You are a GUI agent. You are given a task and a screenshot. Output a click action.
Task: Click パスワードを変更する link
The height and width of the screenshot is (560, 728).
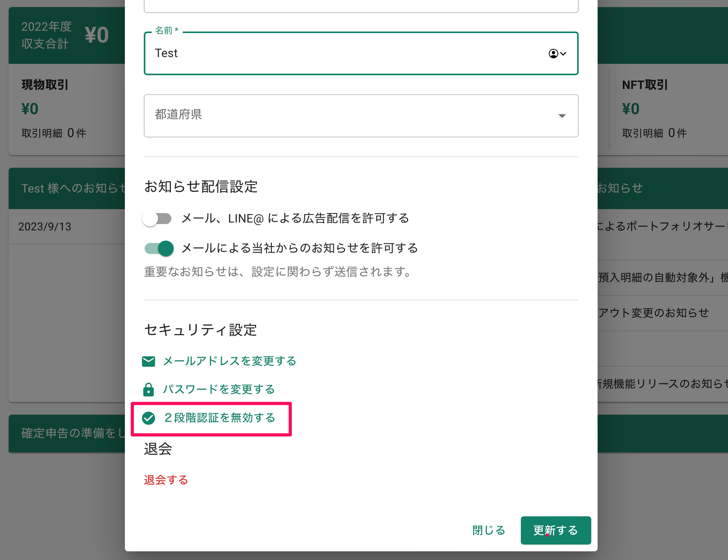[x=219, y=389]
